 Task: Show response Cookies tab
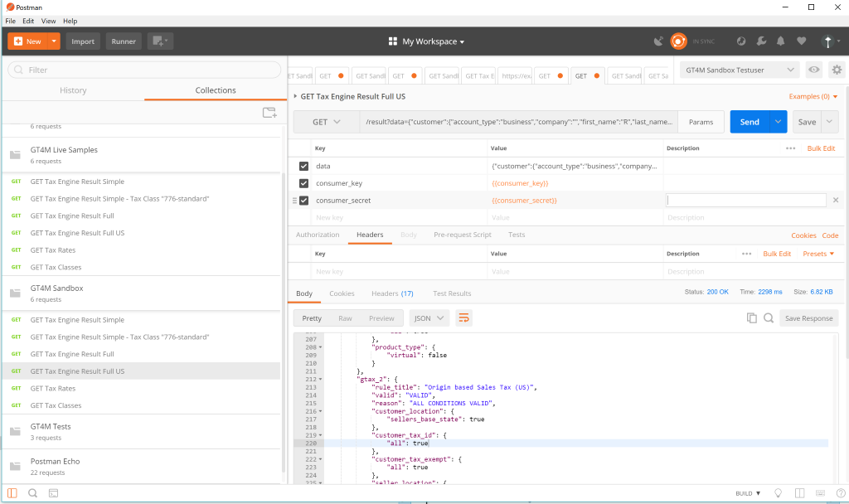pyautogui.click(x=342, y=293)
